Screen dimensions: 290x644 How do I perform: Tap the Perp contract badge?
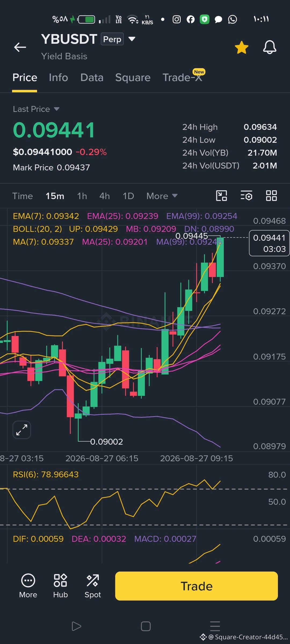(x=112, y=39)
